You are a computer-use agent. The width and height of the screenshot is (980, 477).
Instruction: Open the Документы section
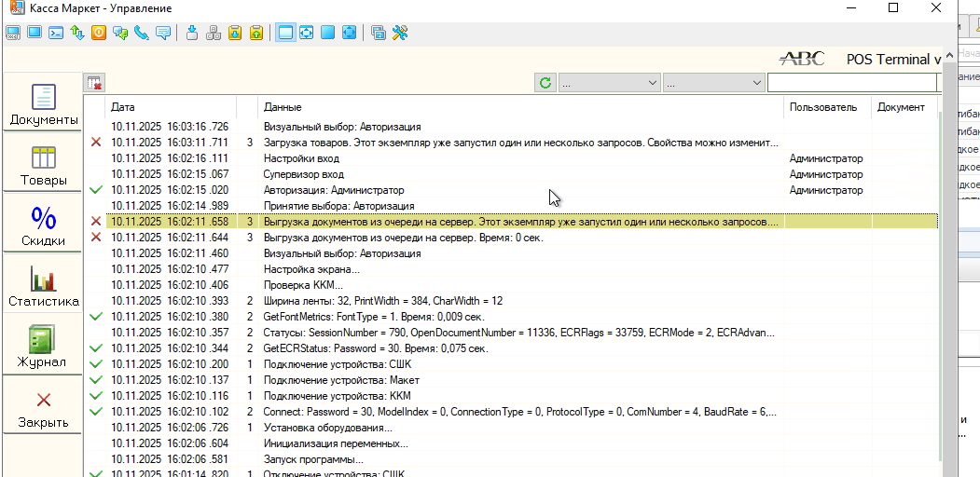[43, 103]
